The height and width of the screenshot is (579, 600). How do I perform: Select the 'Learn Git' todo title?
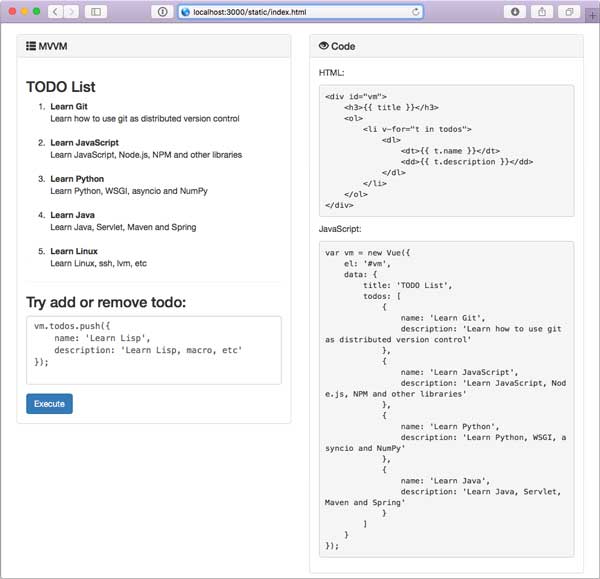(69, 106)
